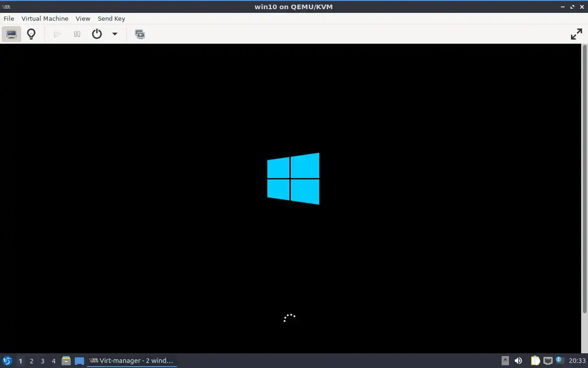This screenshot has height=368, width=588.
Task: Switch the viewer to fullscreen mode
Action: click(576, 34)
